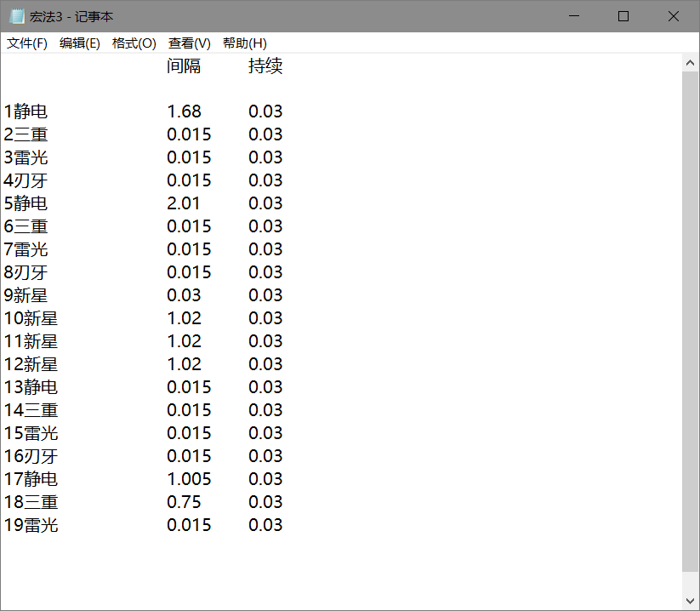Click the 7雷光 row label
Screen dimensions: 700x611
pos(26,249)
